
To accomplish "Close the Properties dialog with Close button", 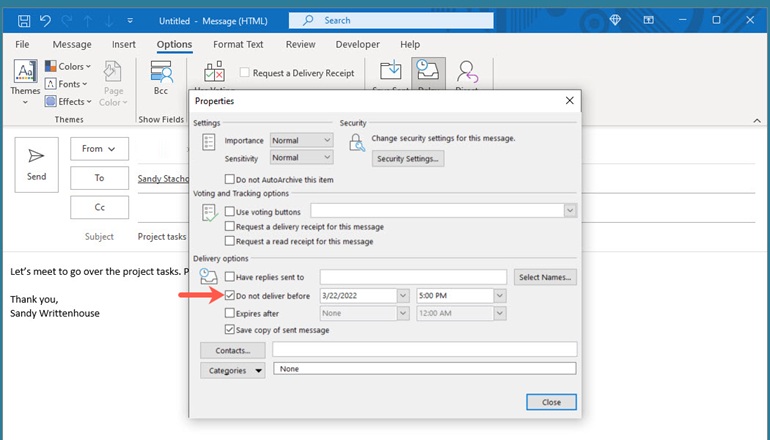I will [551, 401].
